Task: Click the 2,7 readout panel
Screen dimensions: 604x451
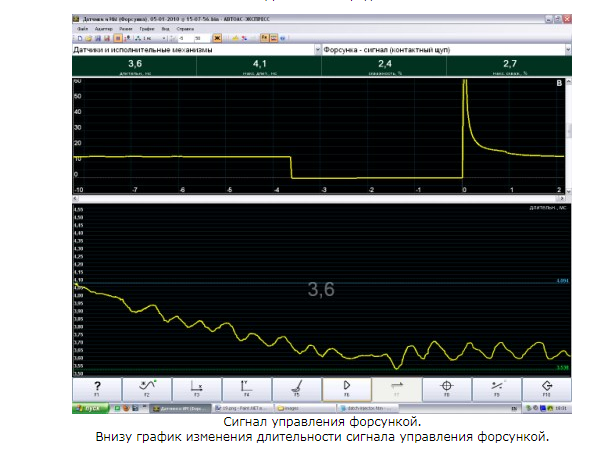Action: point(510,66)
